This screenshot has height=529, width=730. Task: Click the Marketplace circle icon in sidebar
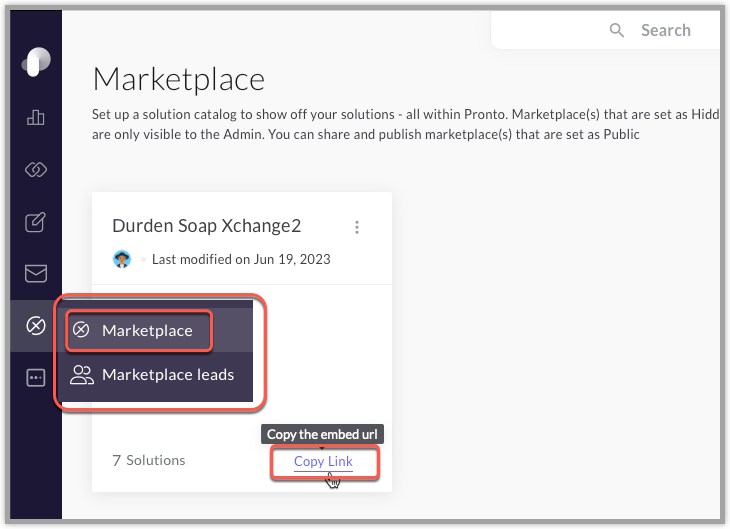pyautogui.click(x=36, y=326)
